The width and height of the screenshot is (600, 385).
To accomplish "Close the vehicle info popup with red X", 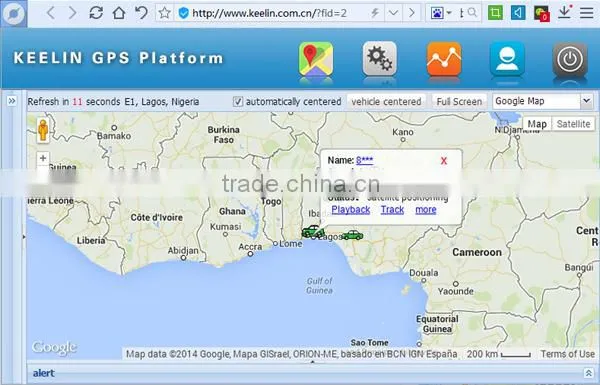I will click(x=443, y=161).
